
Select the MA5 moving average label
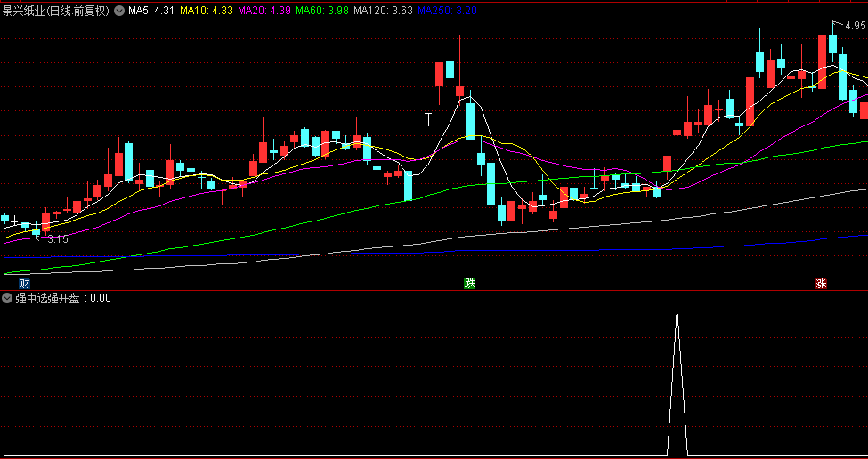coord(150,12)
